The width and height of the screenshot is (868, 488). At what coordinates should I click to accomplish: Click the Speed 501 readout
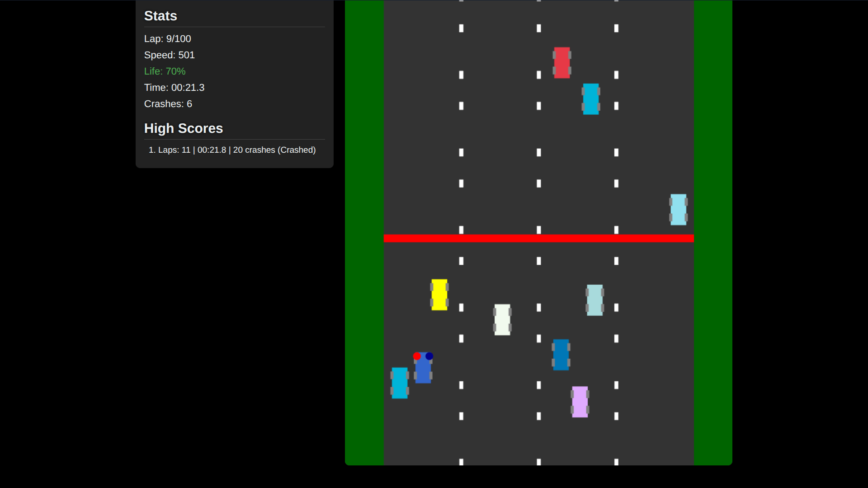click(x=169, y=55)
